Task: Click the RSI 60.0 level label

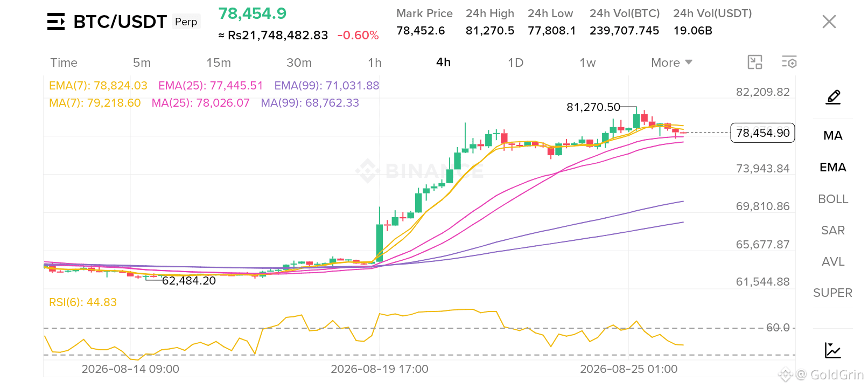Action: click(778, 328)
